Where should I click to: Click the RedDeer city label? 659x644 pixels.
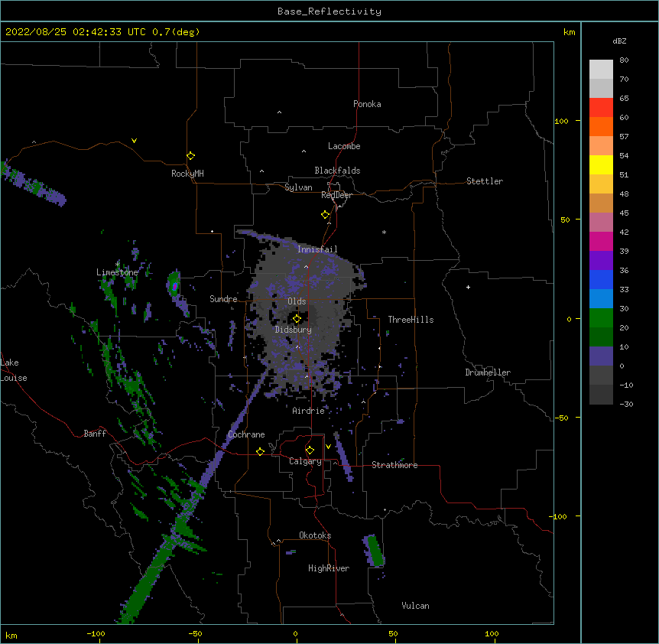pyautogui.click(x=336, y=195)
